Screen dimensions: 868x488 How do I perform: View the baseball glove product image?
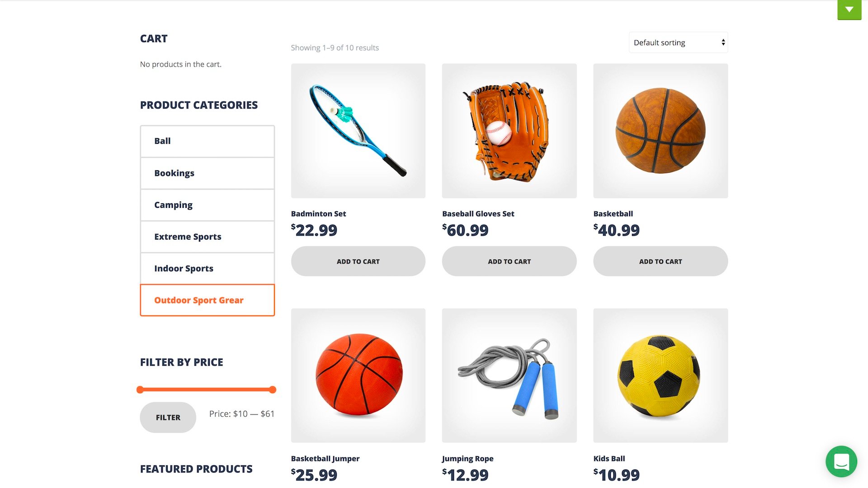tap(509, 131)
